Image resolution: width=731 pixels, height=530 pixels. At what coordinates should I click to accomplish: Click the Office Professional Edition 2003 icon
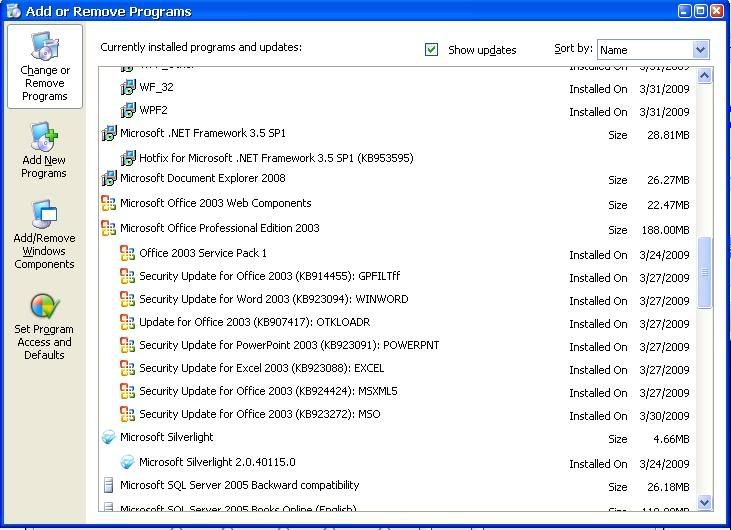[109, 228]
